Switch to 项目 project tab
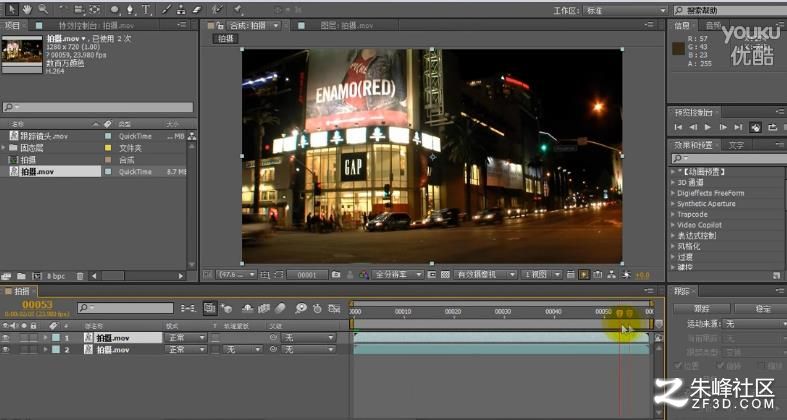The image size is (787, 420). click(x=13, y=26)
